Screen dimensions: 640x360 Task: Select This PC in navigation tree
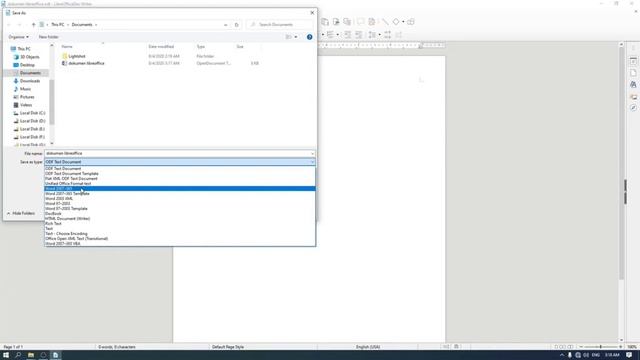tap(24, 49)
